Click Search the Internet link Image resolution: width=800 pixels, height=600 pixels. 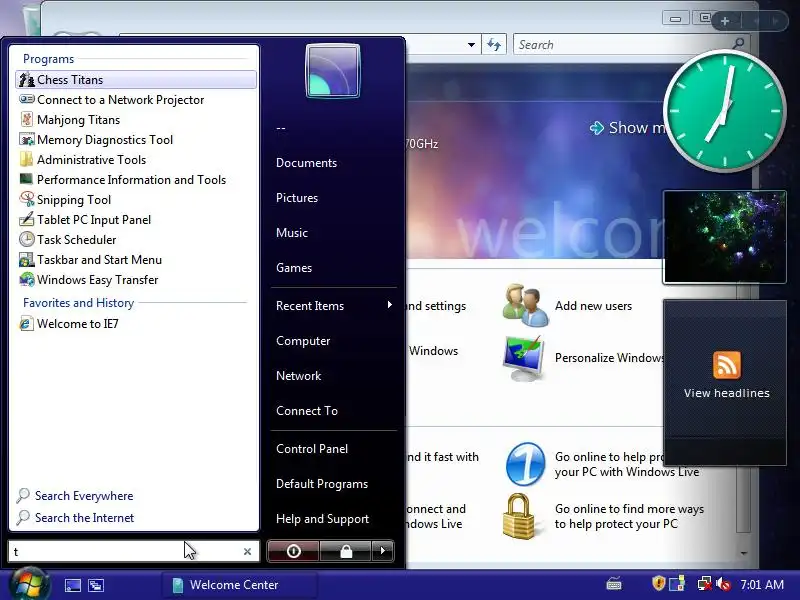point(84,517)
